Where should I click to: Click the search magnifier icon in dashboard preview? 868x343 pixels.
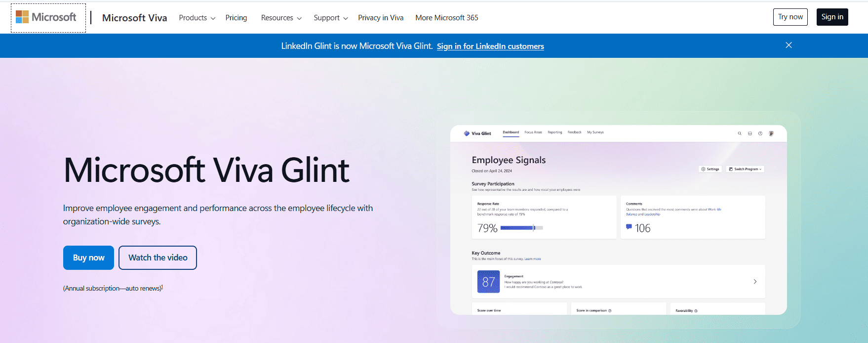[739, 133]
